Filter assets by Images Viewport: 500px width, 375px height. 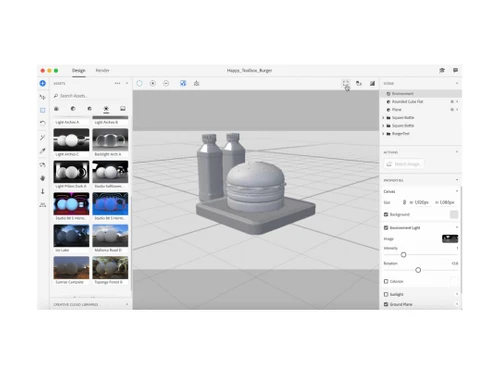123,109
